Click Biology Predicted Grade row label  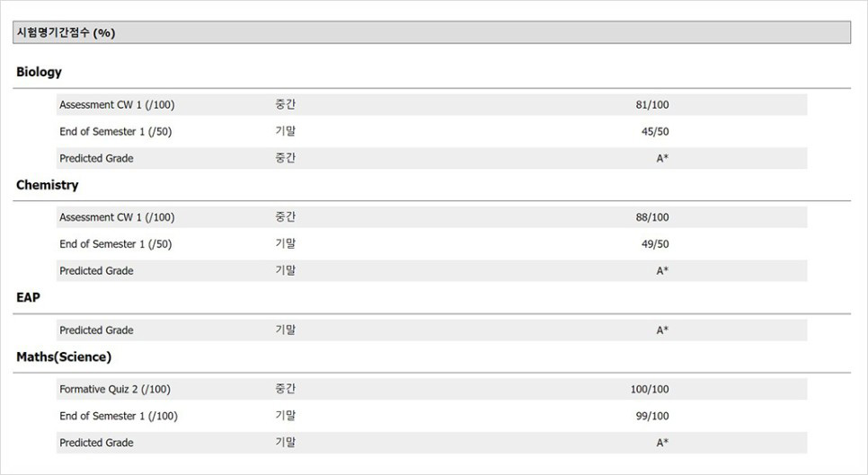96,158
